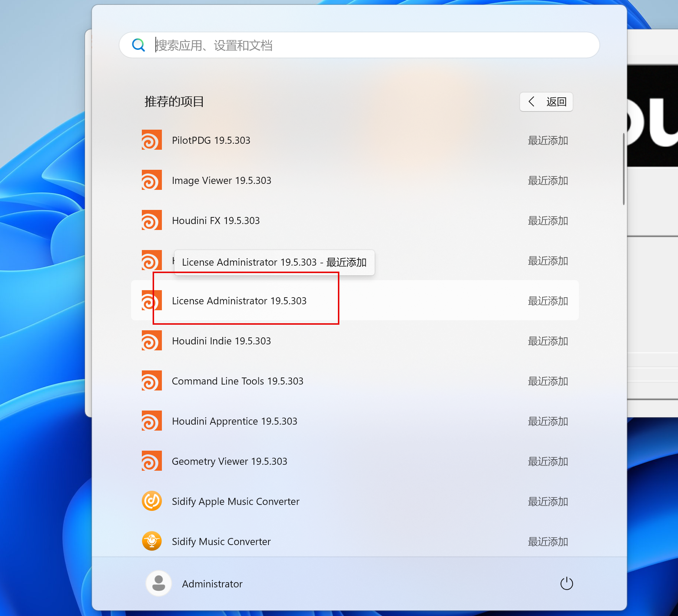Viewport: 678px width, 616px height.
Task: Open the Sidify Music Converter icon
Action: click(x=151, y=541)
